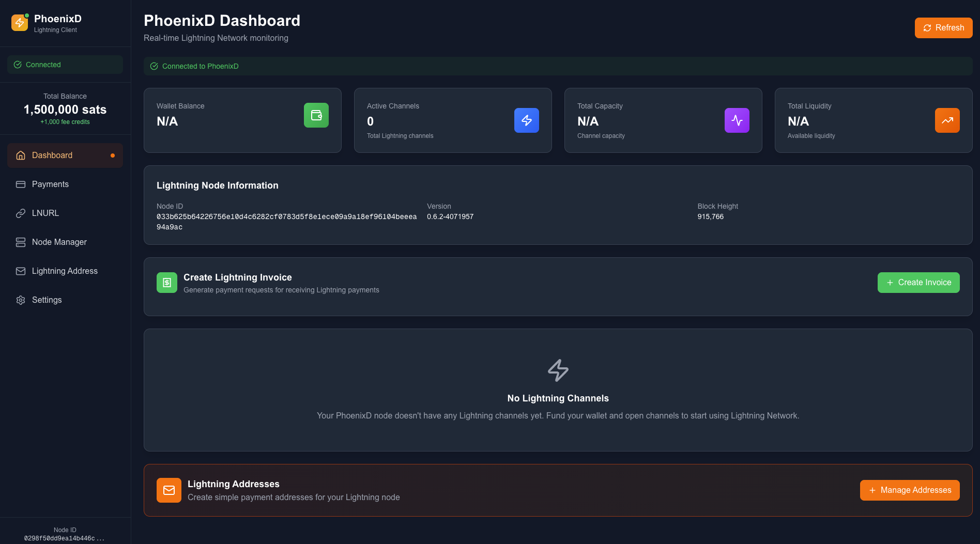The height and width of the screenshot is (544, 980).
Task: Click the blue lightning icon in Active Channels card
Action: [527, 120]
